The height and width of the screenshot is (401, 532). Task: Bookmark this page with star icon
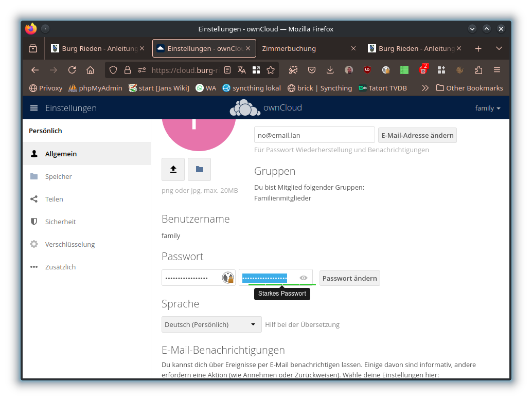pos(270,70)
